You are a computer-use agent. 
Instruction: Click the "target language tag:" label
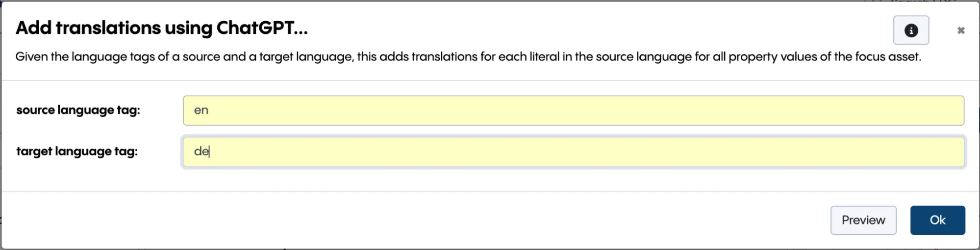tap(77, 151)
